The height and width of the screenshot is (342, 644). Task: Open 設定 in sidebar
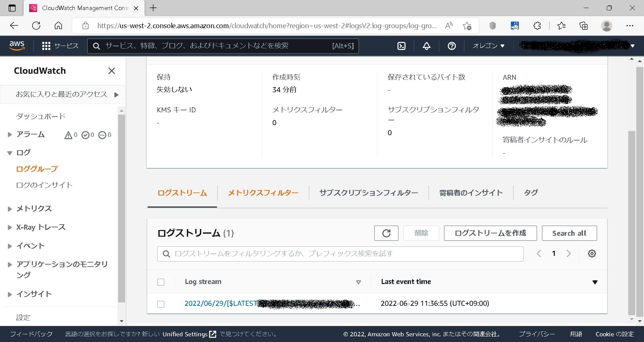(x=23, y=318)
